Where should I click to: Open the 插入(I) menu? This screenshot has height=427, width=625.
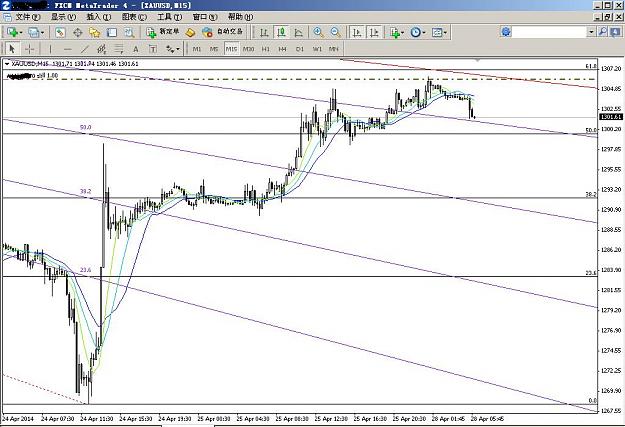pos(99,17)
